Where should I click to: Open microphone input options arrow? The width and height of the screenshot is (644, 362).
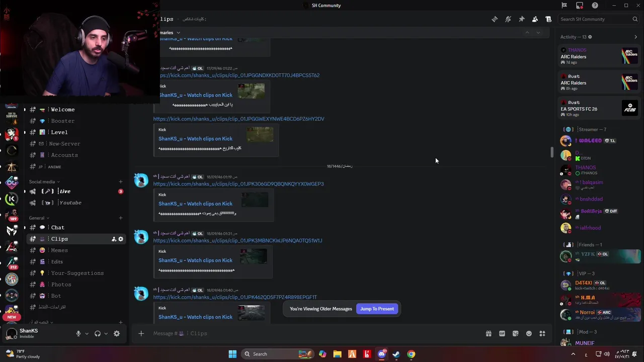pos(87,333)
